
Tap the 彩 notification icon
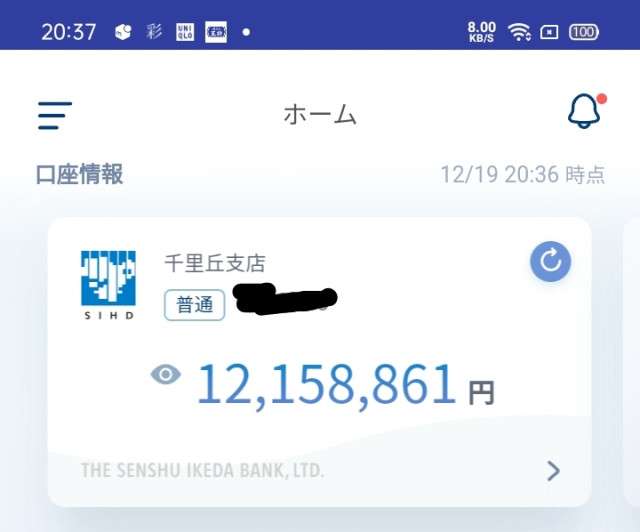[x=154, y=31]
